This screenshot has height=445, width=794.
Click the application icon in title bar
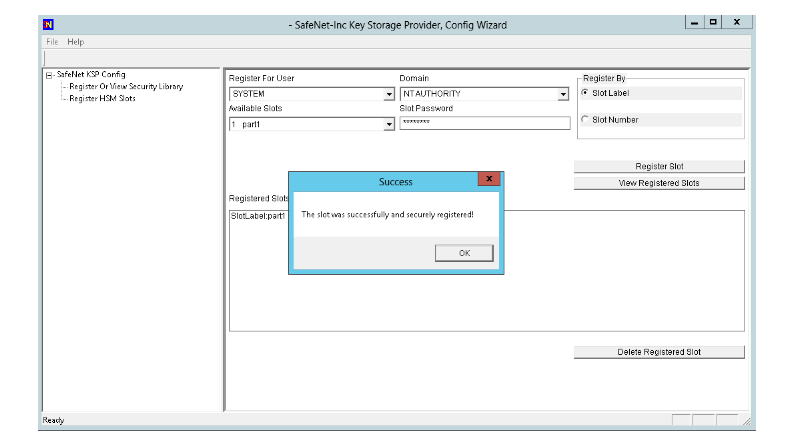[48, 24]
